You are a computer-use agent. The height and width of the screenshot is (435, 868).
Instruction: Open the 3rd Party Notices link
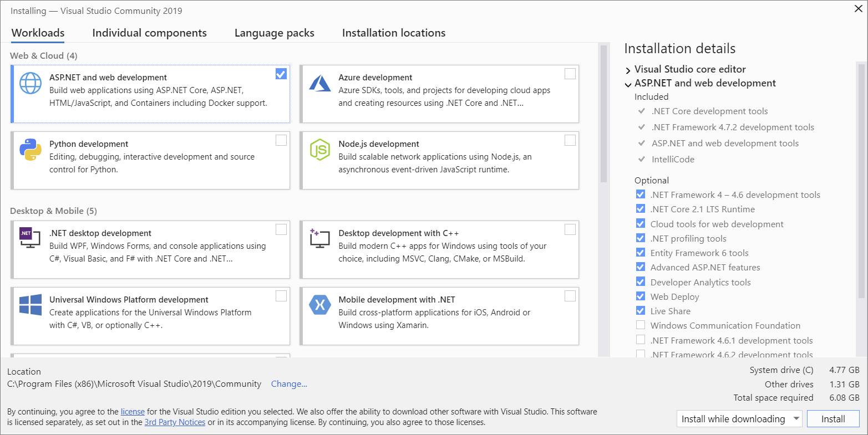(175, 422)
